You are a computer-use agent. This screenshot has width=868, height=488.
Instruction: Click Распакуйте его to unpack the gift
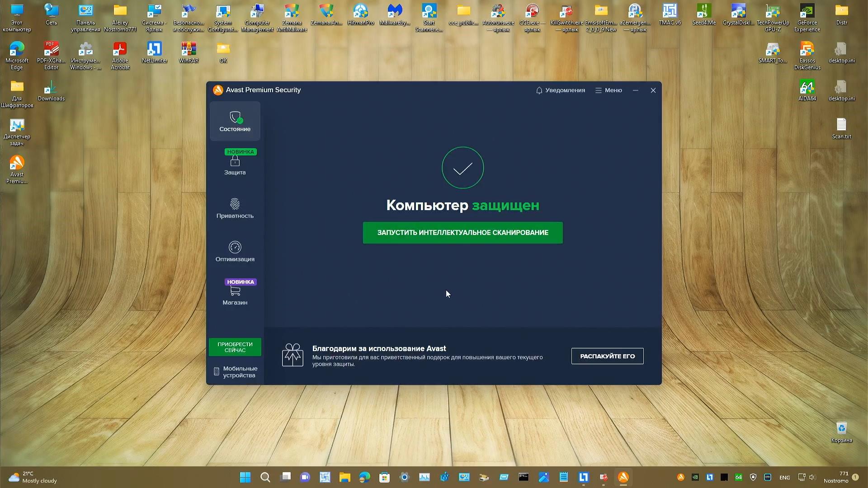(607, 356)
